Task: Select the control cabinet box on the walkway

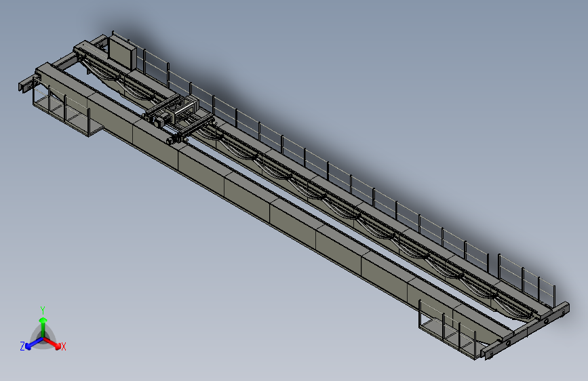Action: (x=122, y=54)
